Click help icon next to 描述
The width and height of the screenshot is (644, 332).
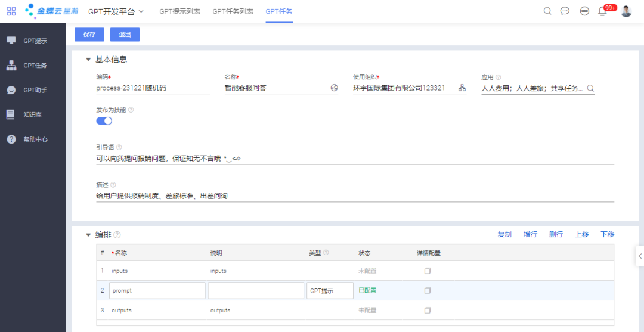click(x=113, y=185)
